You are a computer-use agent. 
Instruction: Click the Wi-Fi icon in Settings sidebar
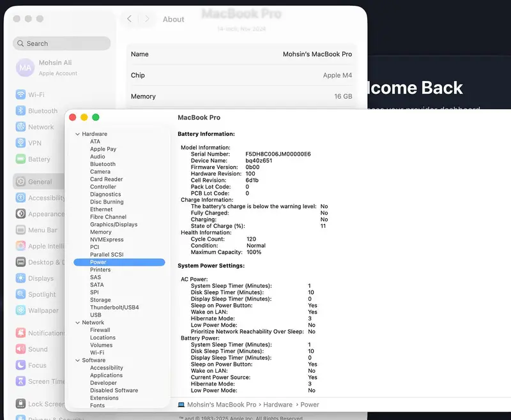pos(21,94)
